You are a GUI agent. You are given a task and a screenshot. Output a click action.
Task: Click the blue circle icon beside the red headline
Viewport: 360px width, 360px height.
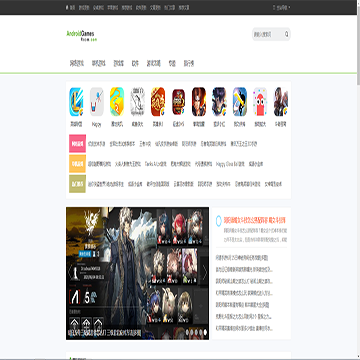218,221
